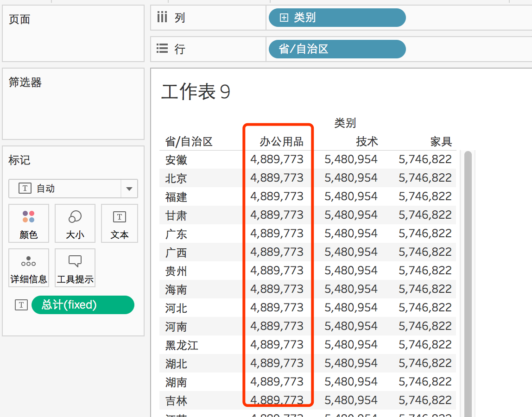Viewport: 532px width, 417px height.
Task: Click the Detail (详细信息) marks button
Action: point(29,268)
